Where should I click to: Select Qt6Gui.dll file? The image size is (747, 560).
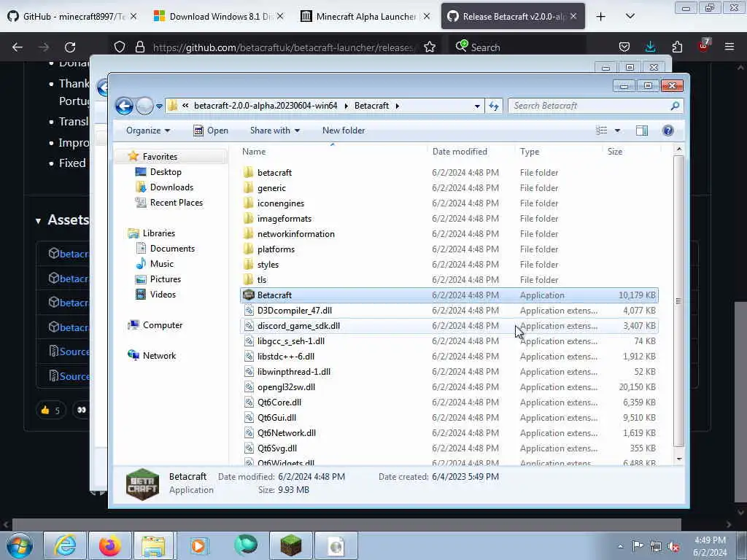[276, 418]
